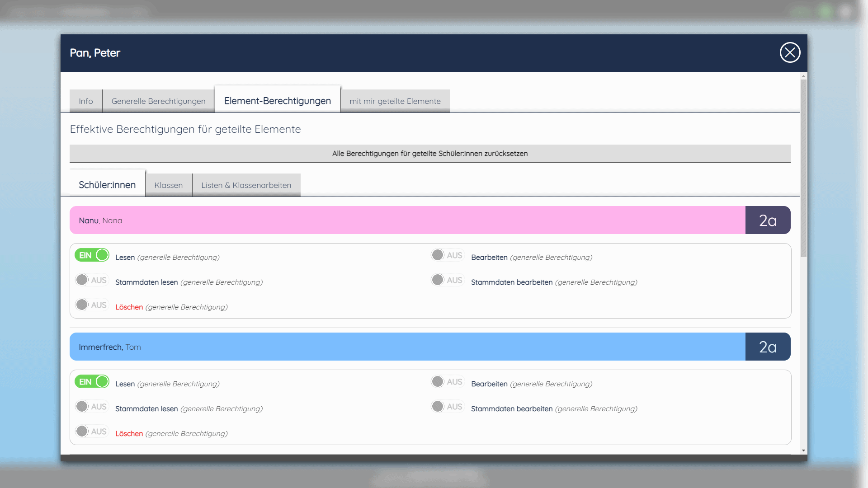Disable Lesen toggle for Nanu, Nana
Image resolution: width=868 pixels, height=488 pixels.
(x=92, y=255)
